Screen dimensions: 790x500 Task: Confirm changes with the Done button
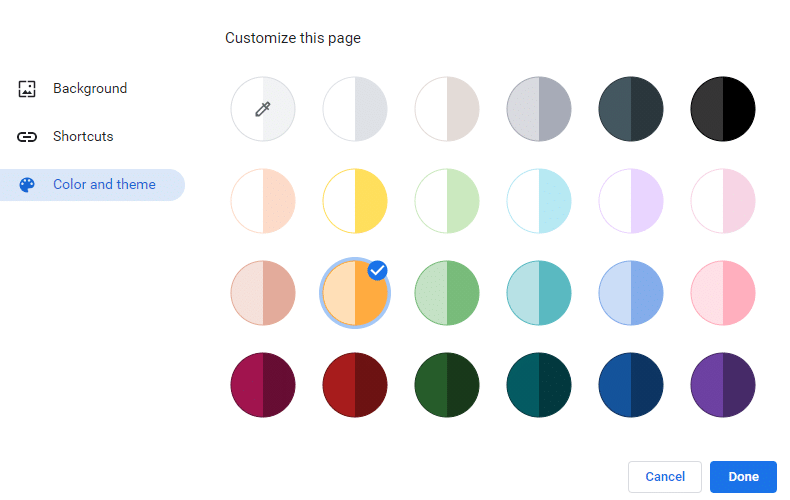click(743, 477)
